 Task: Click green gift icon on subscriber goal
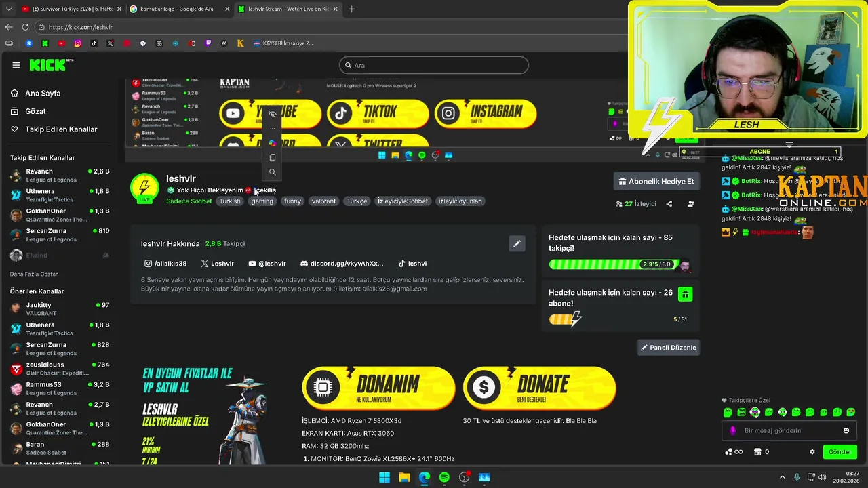[x=685, y=294]
